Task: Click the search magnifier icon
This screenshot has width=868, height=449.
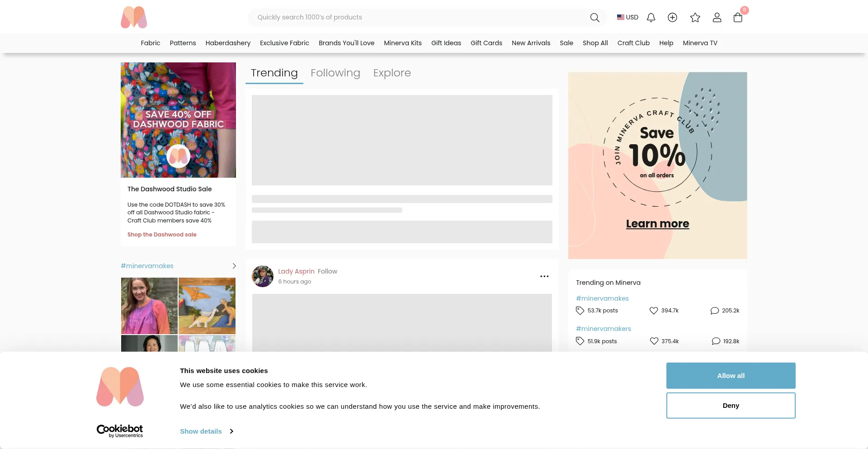Action: click(x=594, y=18)
